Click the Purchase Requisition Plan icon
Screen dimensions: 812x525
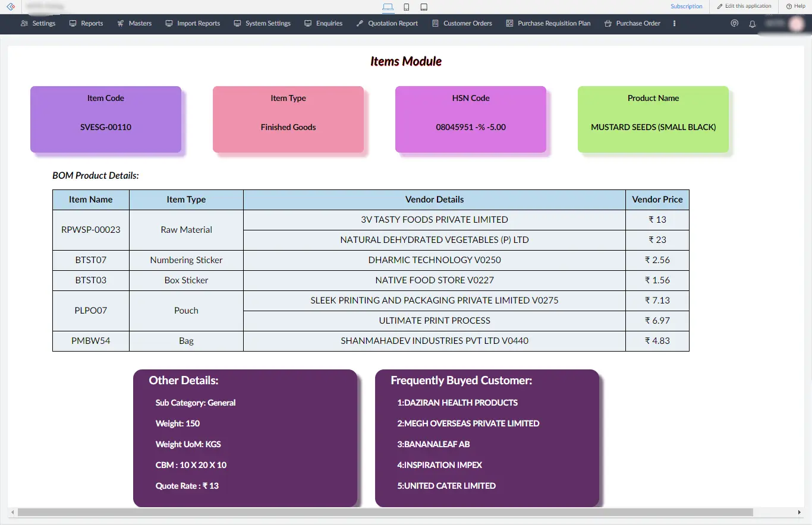(509, 23)
